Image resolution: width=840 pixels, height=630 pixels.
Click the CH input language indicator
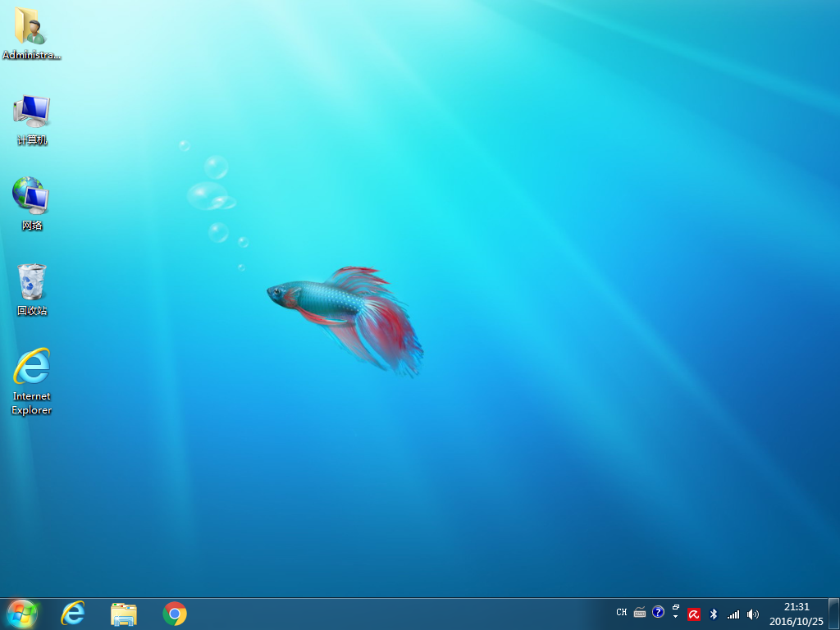622,612
